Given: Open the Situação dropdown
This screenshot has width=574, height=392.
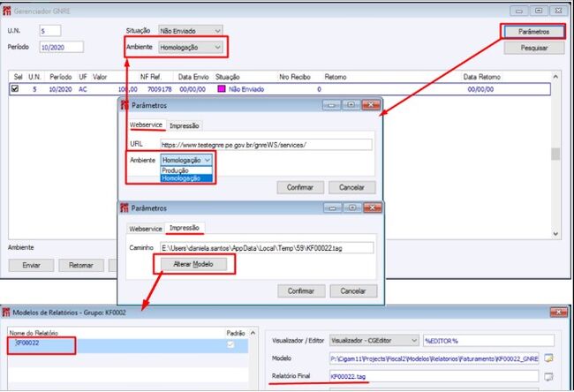Looking at the screenshot, I should [x=191, y=31].
